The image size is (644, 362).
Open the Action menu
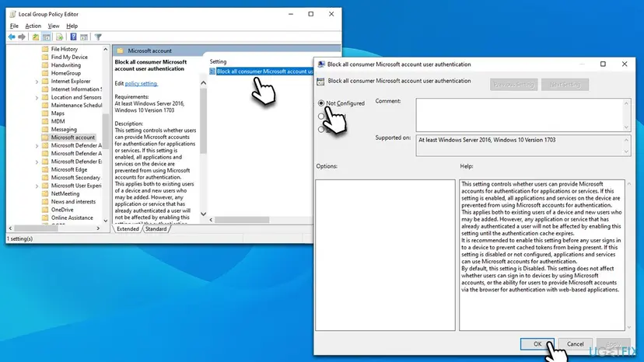pyautogui.click(x=33, y=26)
